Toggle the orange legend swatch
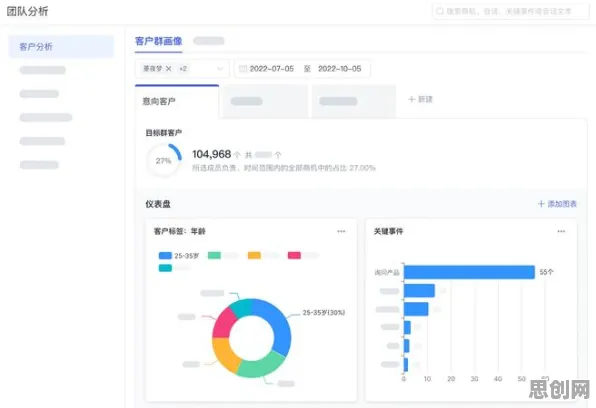Image resolution: width=596 pixels, height=408 pixels. tap(254, 255)
